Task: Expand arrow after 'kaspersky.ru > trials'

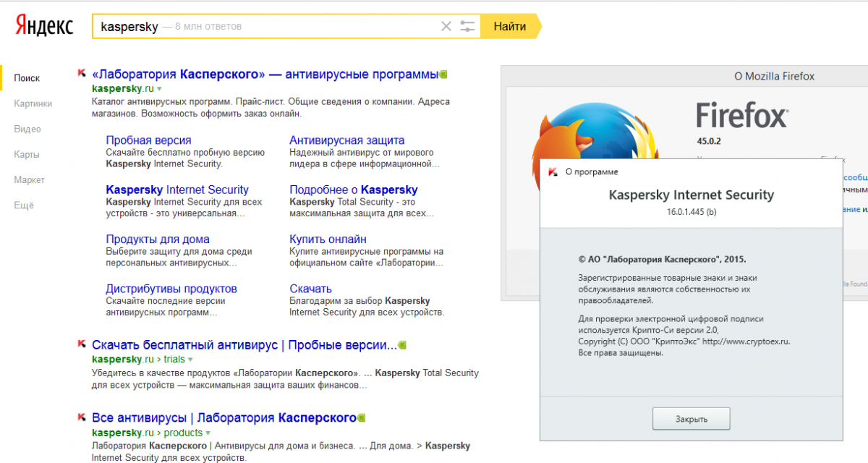Action: 190,360
